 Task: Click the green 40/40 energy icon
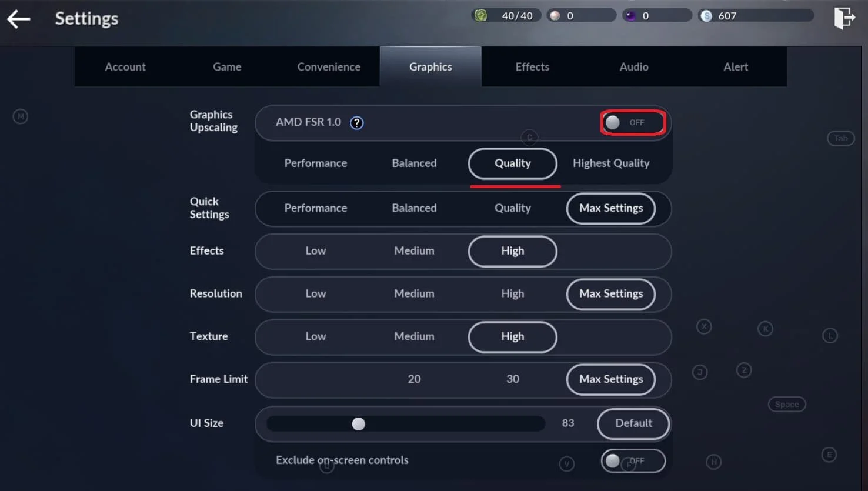click(x=482, y=15)
